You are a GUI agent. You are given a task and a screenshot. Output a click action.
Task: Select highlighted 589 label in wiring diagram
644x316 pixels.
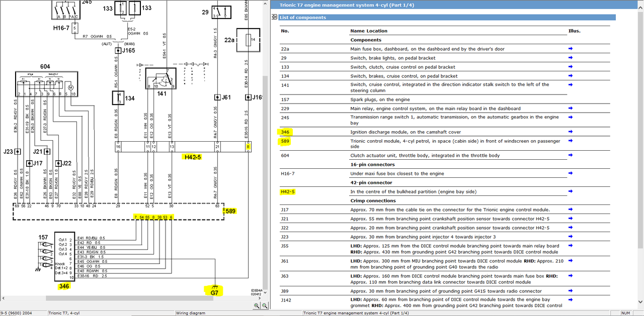click(231, 211)
